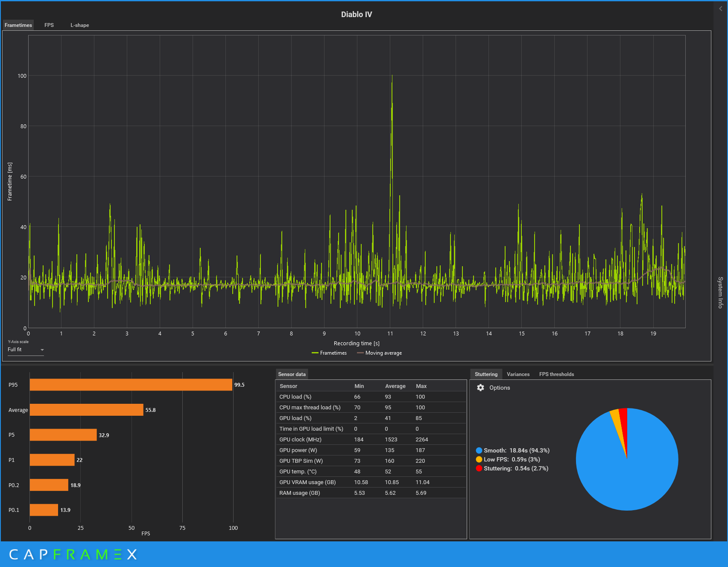Toggle the Moving average legend entry
Screen dimensions: 728x567
(379, 353)
